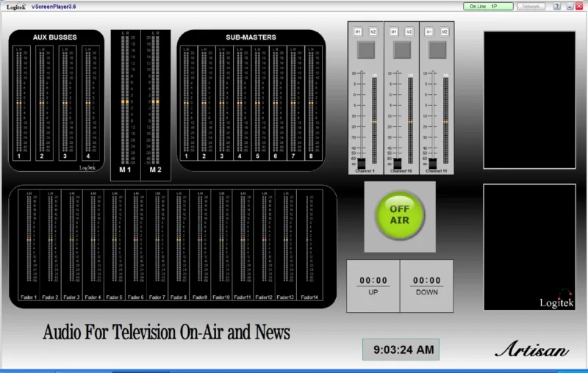The width and height of the screenshot is (588, 373).
Task: Select Sub-Master 2 meter
Action: pos(207,103)
